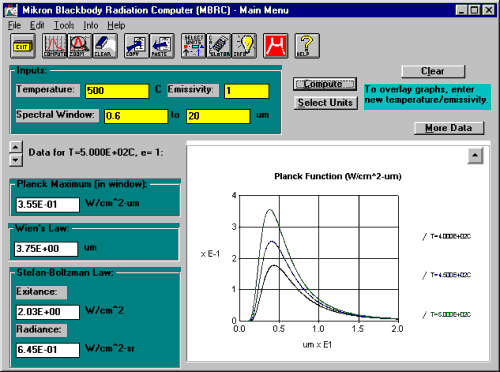The height and width of the screenshot is (372, 500).
Task: Open Help via question mark icon
Action: coord(307,46)
